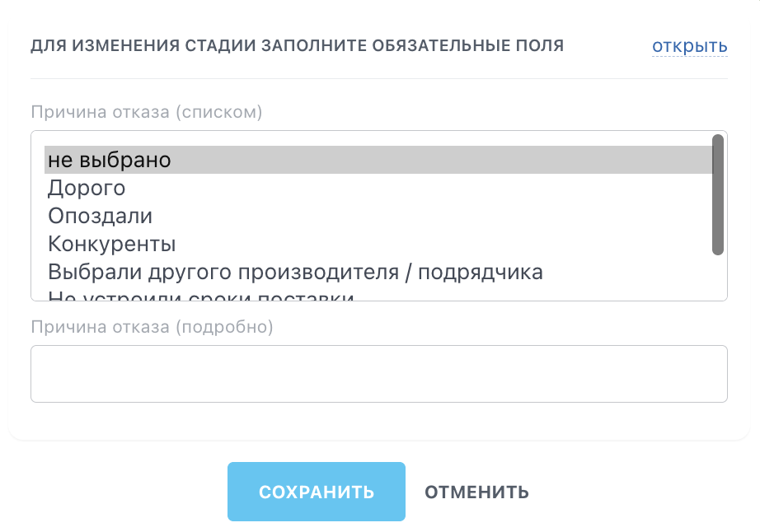Viewport: 760px width, 532px height.
Task: Click the refusal list scrollbar thumb
Action: [717, 194]
